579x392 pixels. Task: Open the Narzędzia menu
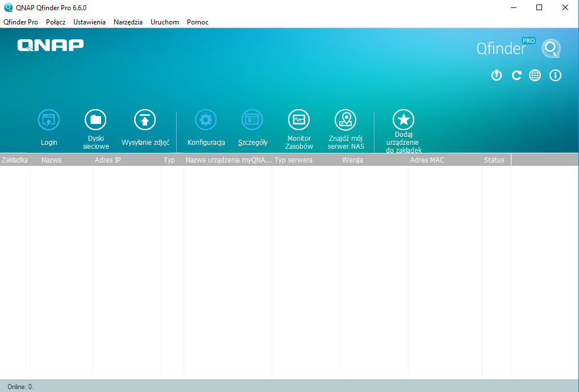(x=128, y=22)
